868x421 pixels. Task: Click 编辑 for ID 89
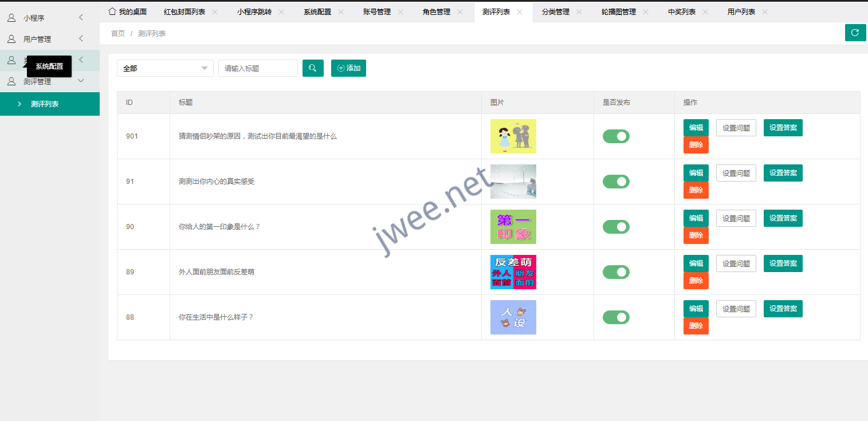click(696, 263)
